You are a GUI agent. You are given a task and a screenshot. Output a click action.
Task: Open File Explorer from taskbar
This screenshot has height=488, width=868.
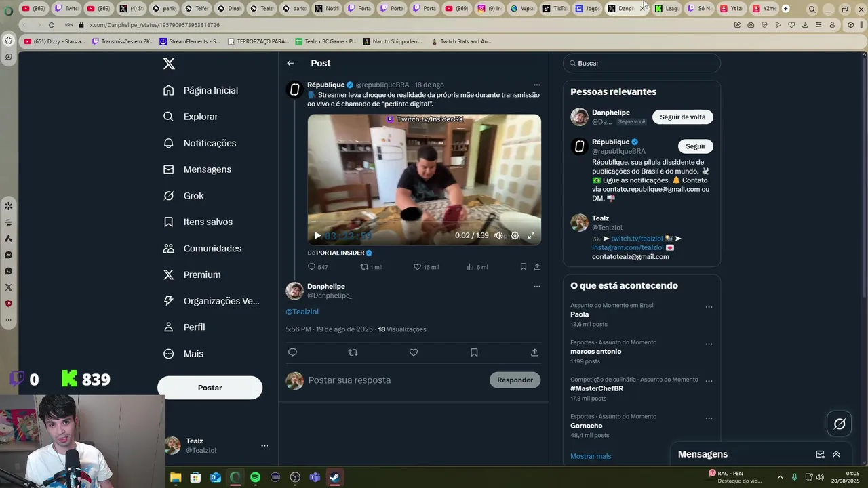pos(176,477)
